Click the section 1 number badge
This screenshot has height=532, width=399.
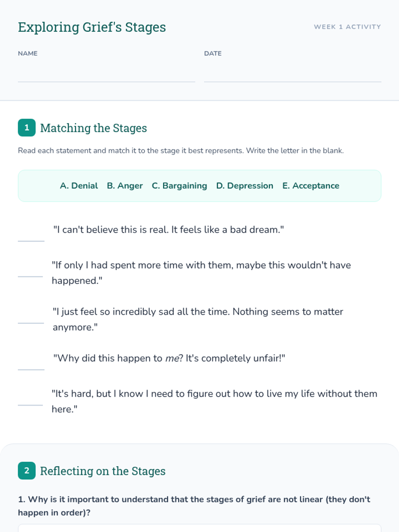tap(27, 128)
